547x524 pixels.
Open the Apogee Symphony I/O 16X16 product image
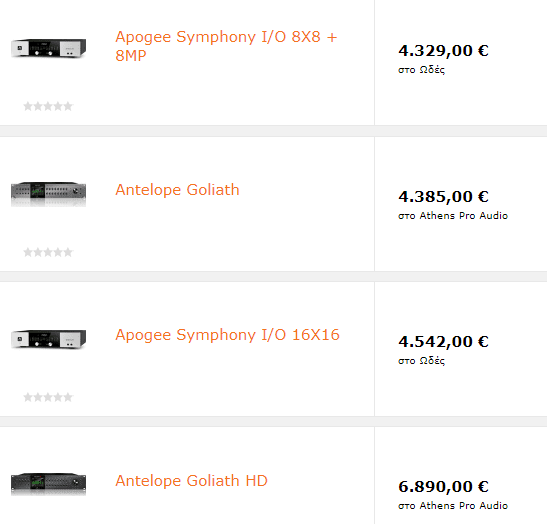pos(48,339)
